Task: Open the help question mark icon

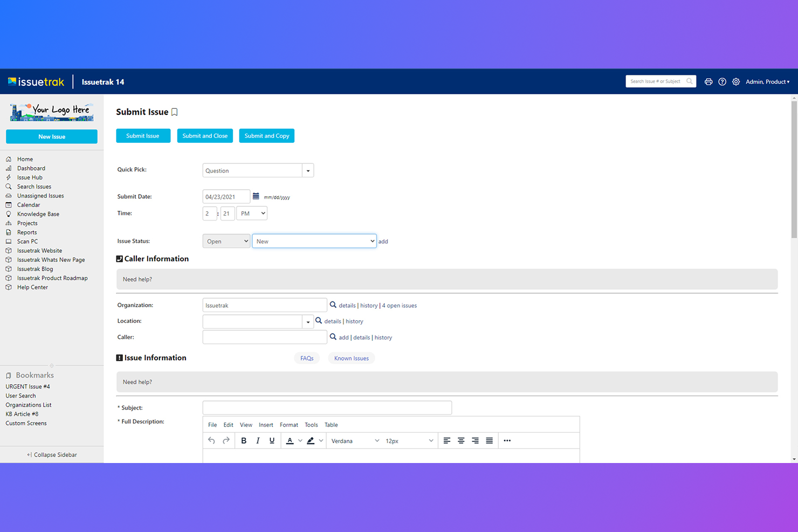Action: pyautogui.click(x=722, y=82)
